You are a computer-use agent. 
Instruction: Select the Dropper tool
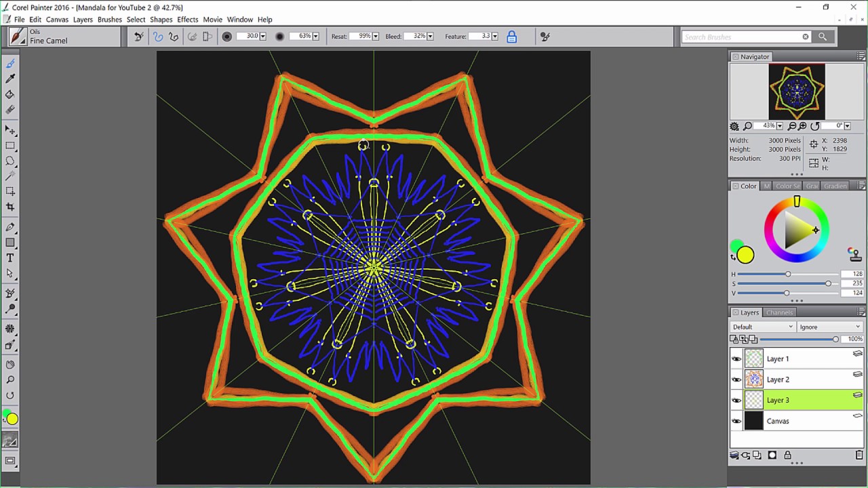click(x=10, y=79)
